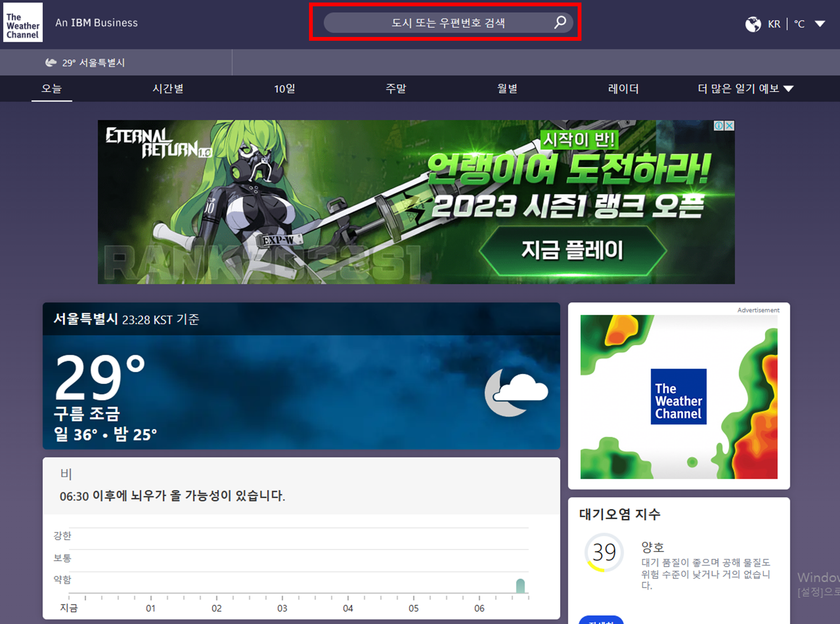
Task: Click the 비 heading of the rain card
Action: (66, 474)
